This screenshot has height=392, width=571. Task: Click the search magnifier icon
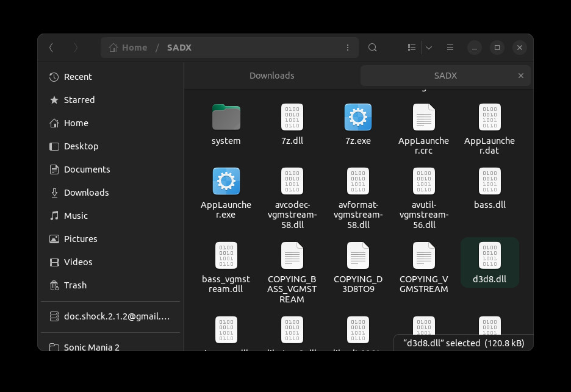click(372, 48)
